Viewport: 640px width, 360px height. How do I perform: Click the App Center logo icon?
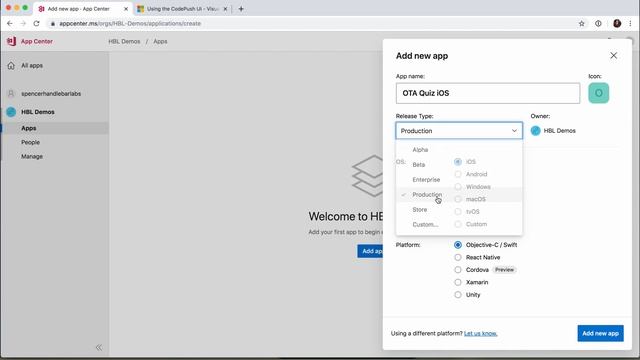coord(11,41)
